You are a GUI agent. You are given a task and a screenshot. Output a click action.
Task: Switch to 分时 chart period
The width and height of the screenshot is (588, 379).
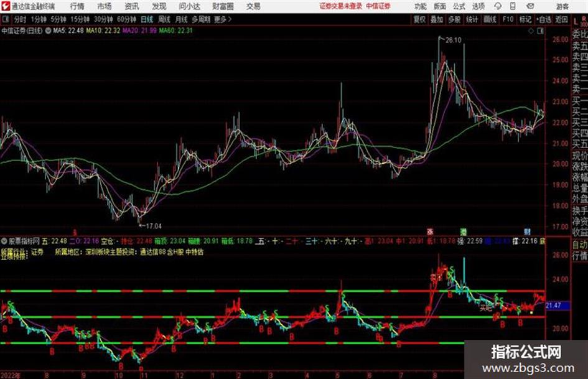coord(21,19)
